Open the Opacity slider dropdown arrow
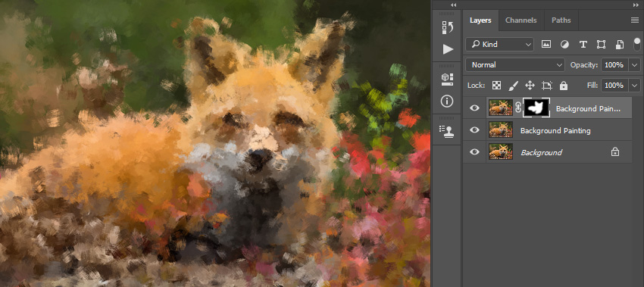The height and width of the screenshot is (287, 644). tap(635, 65)
